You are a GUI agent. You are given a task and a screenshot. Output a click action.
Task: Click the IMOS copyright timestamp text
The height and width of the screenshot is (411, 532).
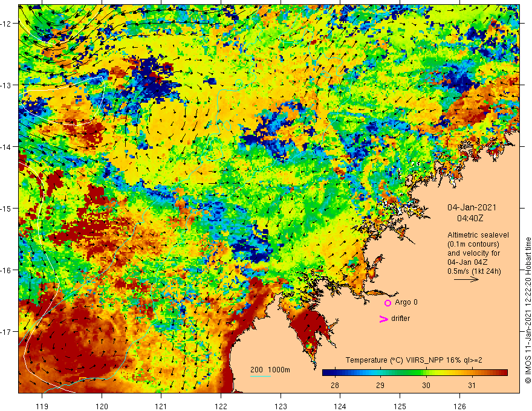[528, 310]
